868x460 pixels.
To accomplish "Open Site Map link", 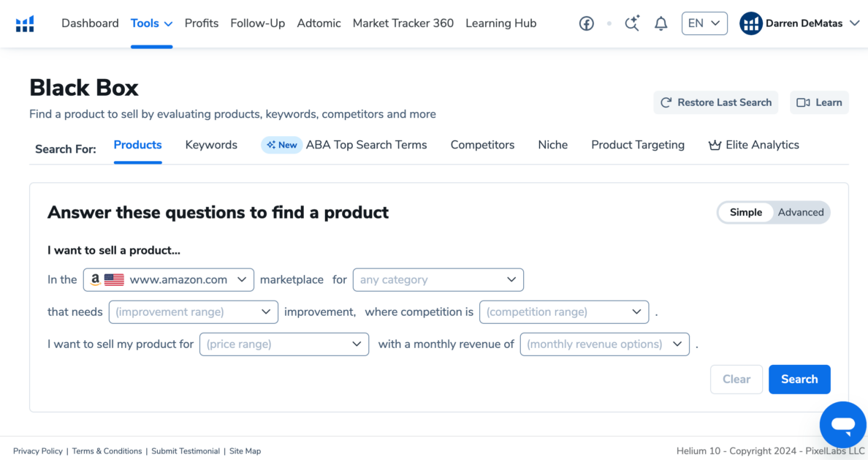I will (x=245, y=451).
